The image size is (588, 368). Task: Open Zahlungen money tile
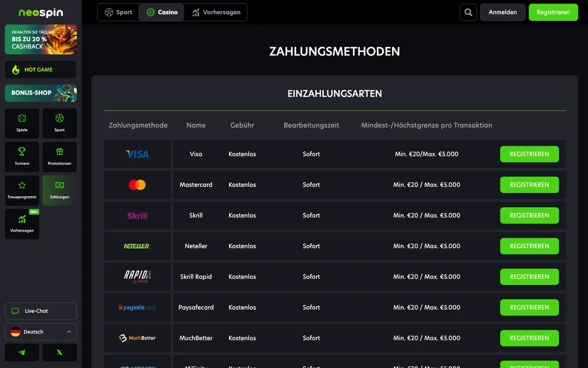click(x=59, y=190)
